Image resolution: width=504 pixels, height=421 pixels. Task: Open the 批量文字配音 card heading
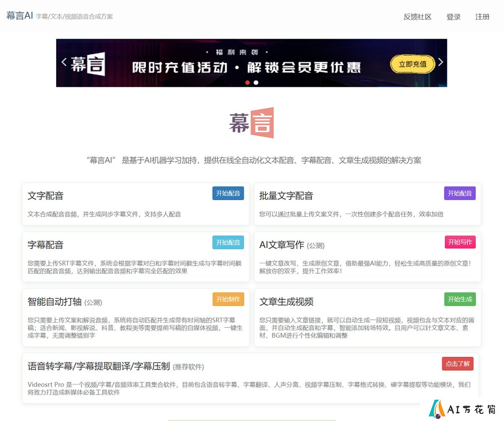[286, 196]
